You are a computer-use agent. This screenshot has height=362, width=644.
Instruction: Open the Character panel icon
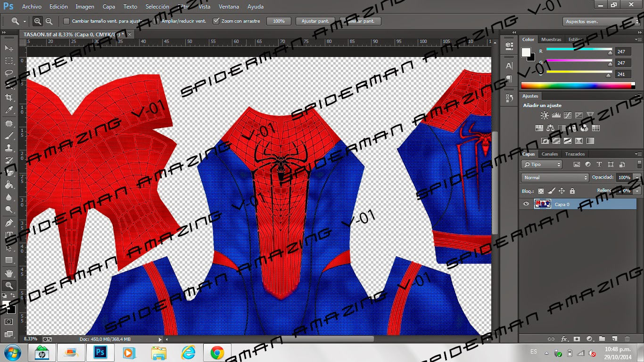point(509,66)
